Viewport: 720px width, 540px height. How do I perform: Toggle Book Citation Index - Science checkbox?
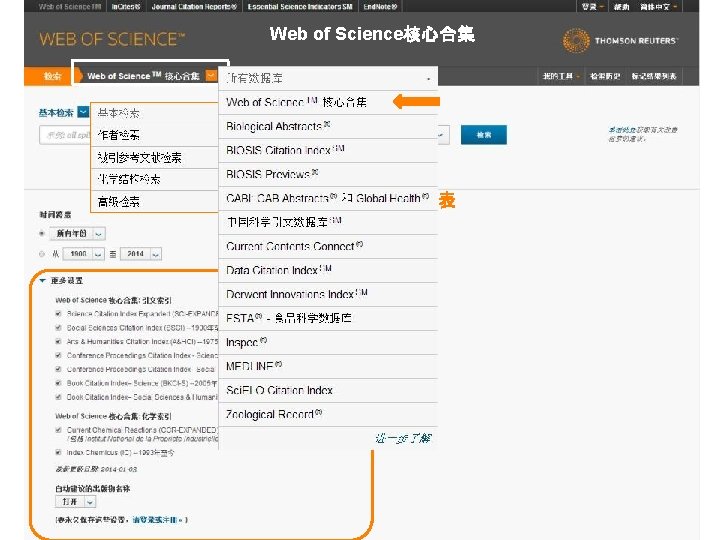pos(58,383)
